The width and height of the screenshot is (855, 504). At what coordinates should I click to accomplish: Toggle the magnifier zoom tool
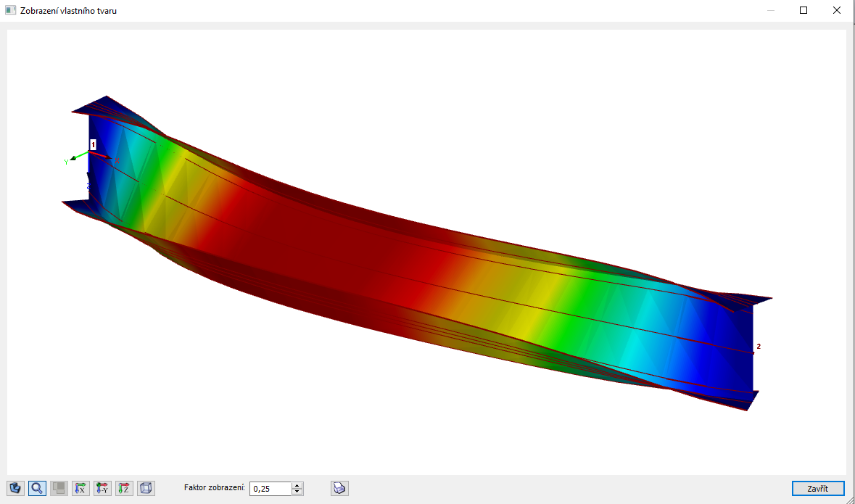pyautogui.click(x=37, y=488)
